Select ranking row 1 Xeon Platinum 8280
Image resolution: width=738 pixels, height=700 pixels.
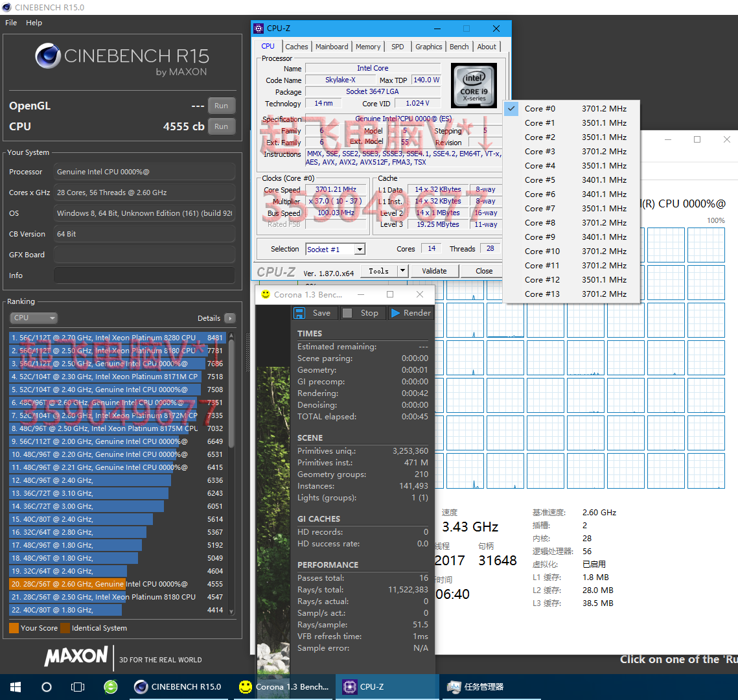[x=117, y=338]
